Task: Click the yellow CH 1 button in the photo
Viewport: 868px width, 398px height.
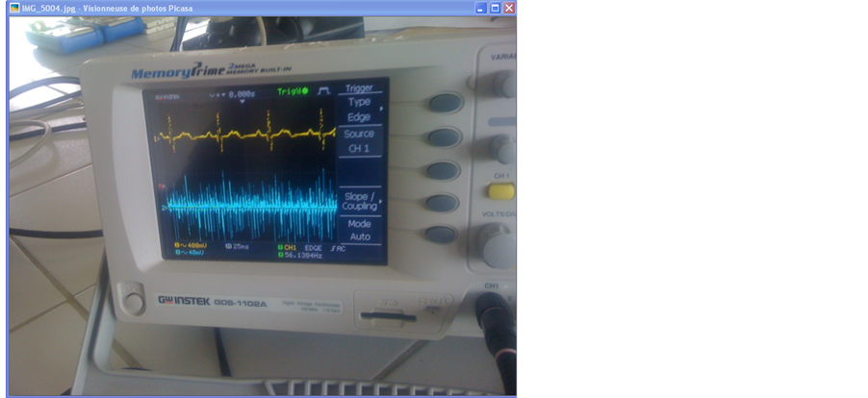Action: (501, 191)
